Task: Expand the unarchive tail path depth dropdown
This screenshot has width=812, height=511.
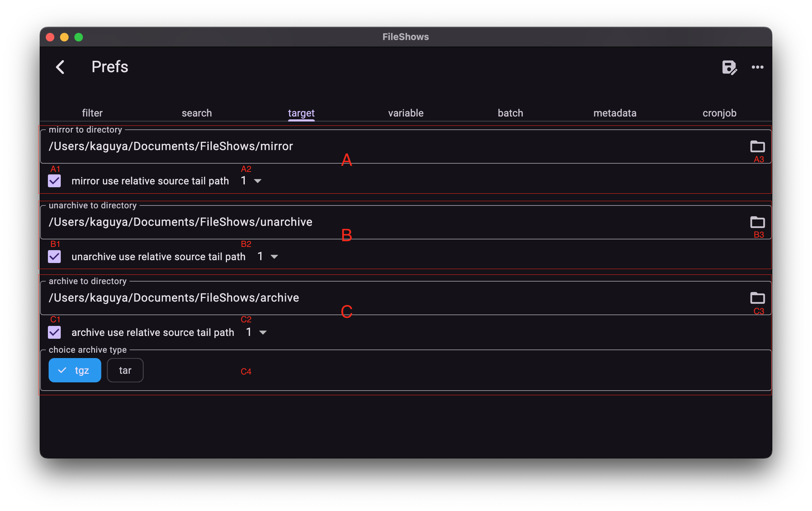Action: (x=267, y=257)
